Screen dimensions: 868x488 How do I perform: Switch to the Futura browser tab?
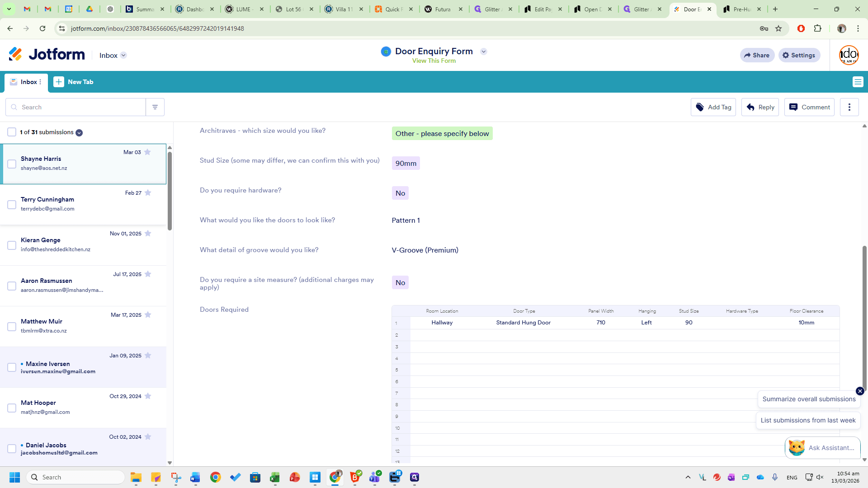pos(444,9)
